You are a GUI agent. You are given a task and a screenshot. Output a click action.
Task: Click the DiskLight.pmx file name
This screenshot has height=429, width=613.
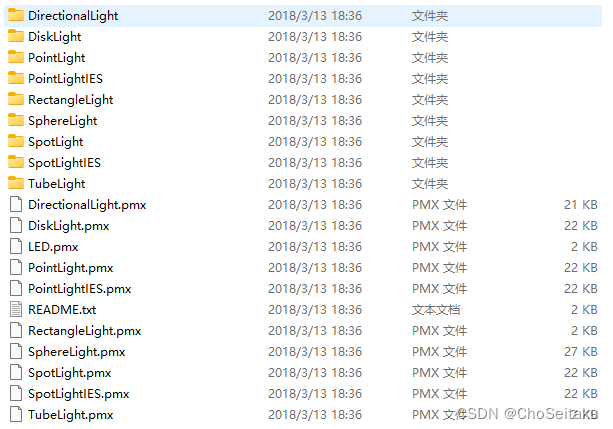(x=69, y=226)
